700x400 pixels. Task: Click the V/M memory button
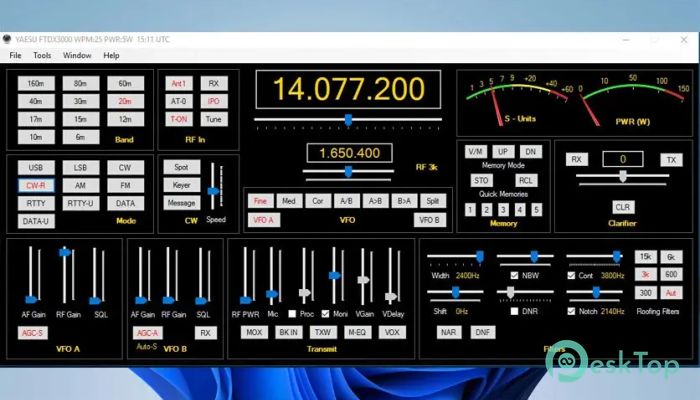tap(475, 151)
